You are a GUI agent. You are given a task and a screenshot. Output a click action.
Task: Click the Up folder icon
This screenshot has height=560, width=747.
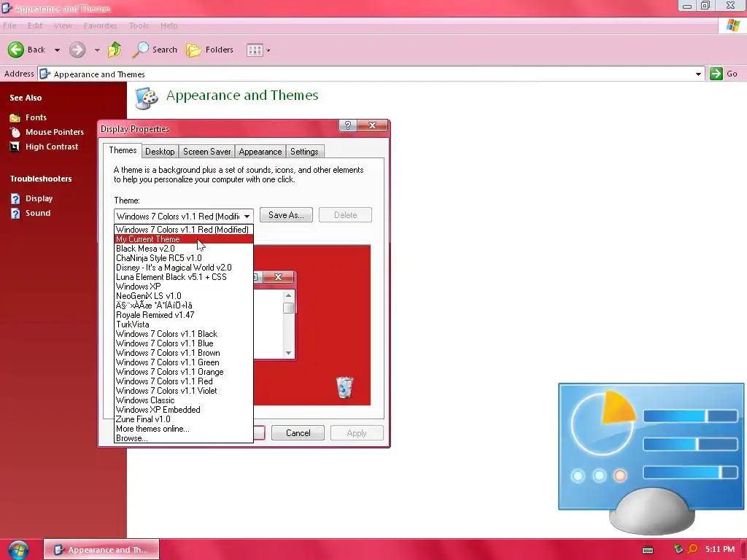115,50
